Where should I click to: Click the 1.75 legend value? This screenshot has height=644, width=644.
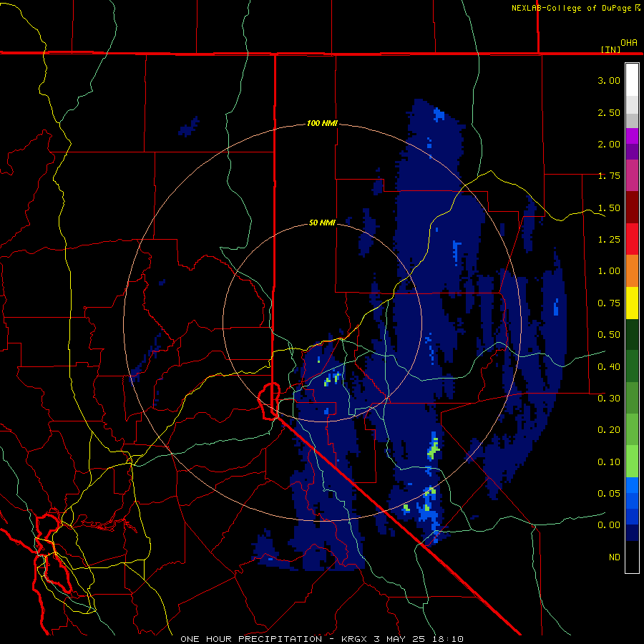[609, 176]
